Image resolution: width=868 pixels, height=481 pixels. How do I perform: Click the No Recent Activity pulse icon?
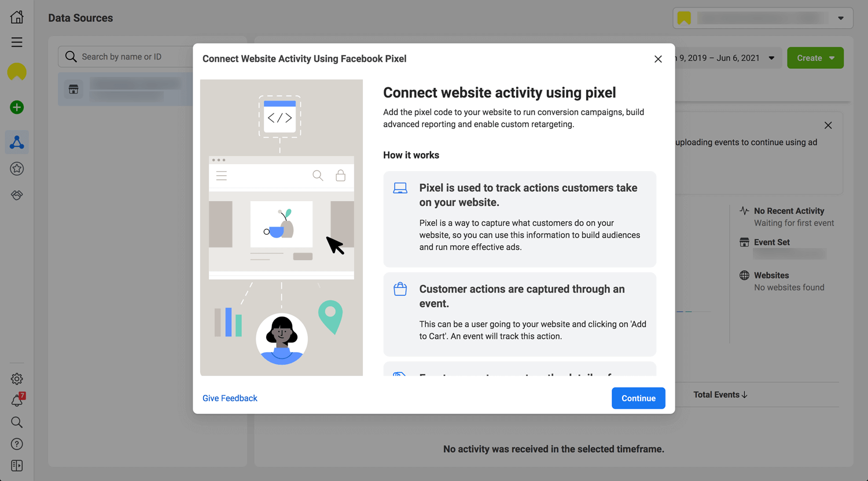click(744, 211)
